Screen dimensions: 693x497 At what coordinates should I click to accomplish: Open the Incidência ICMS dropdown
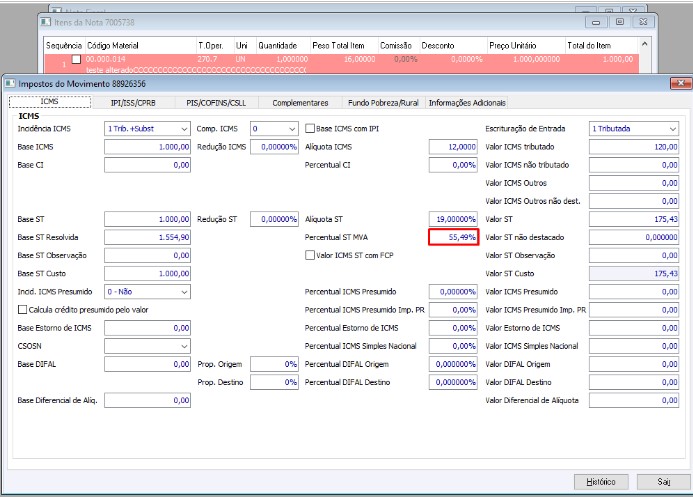[x=147, y=129]
